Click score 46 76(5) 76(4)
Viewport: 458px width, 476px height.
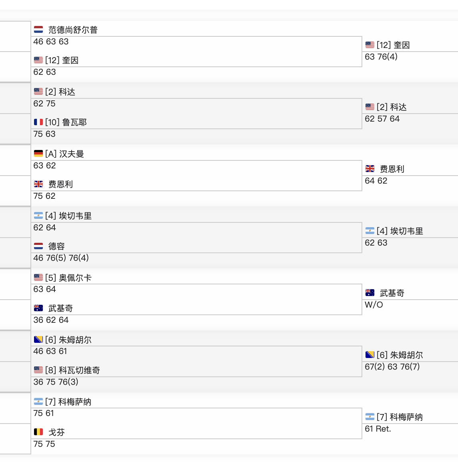61,258
